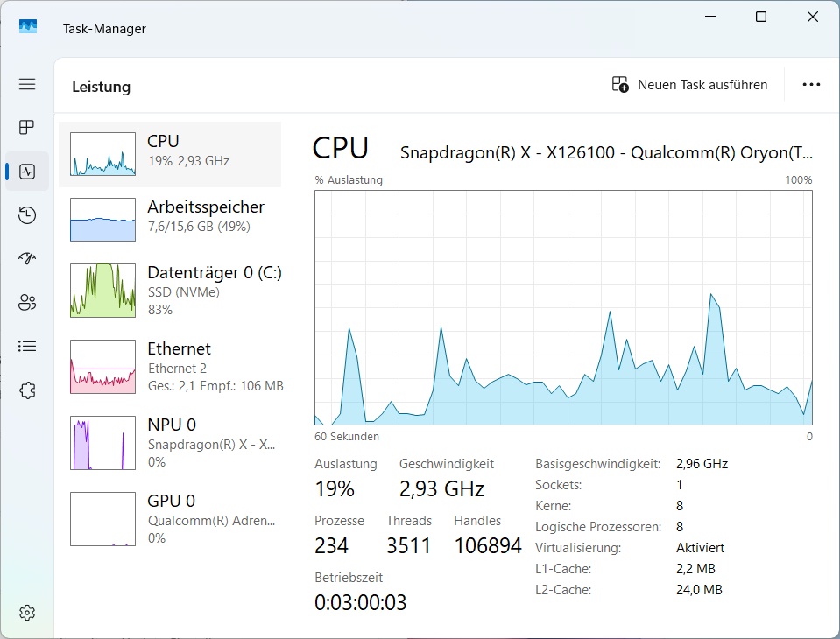View NPU 0 performance details
Viewport: 840px width, 639px height.
(x=169, y=442)
